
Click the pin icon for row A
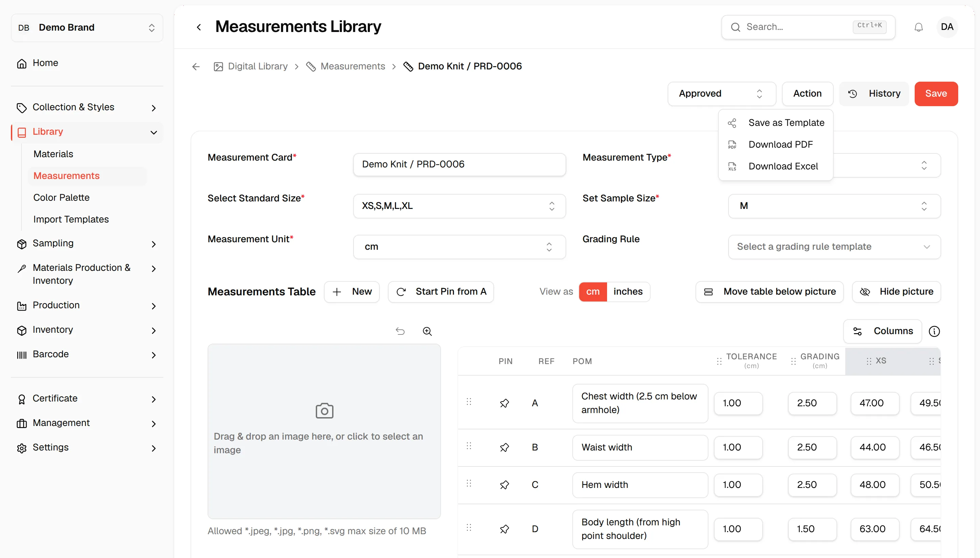tap(504, 403)
